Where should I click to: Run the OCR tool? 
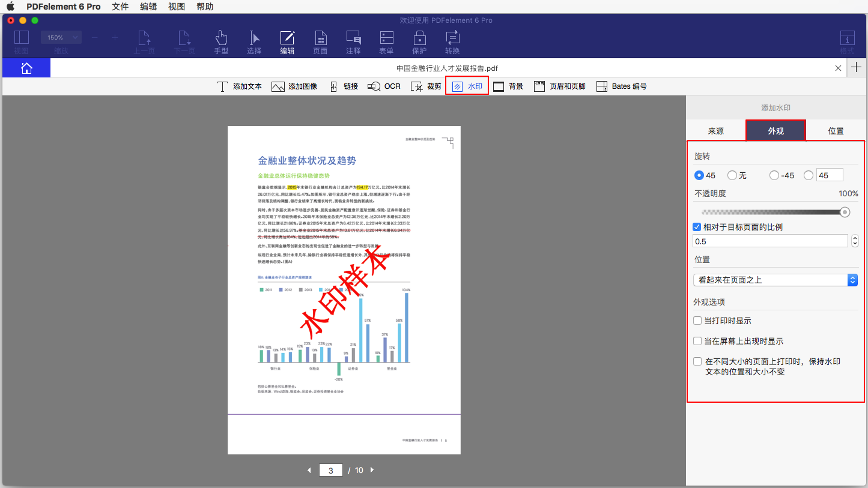[384, 86]
